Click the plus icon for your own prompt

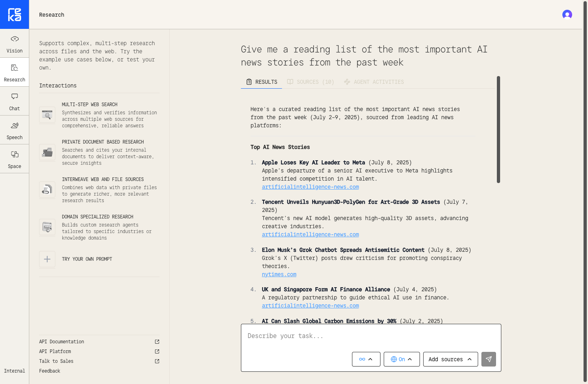point(47,259)
